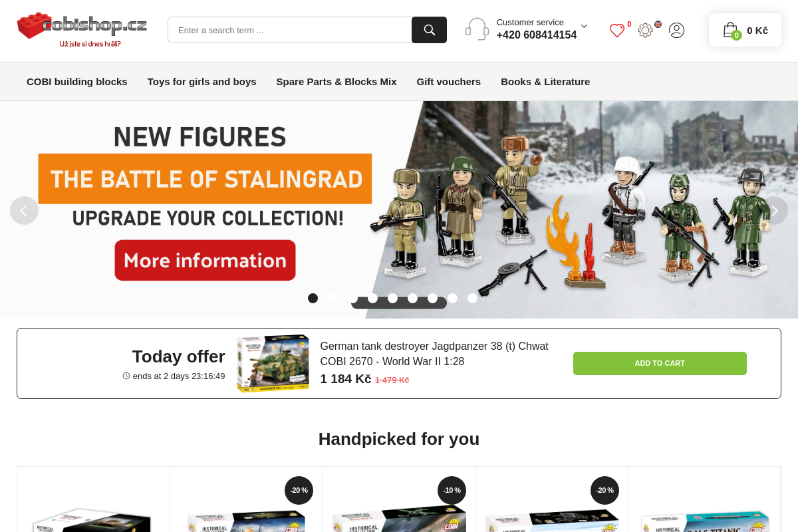Open COBI building blocks menu
Screen dimensions: 798x532
pyautogui.click(x=77, y=82)
